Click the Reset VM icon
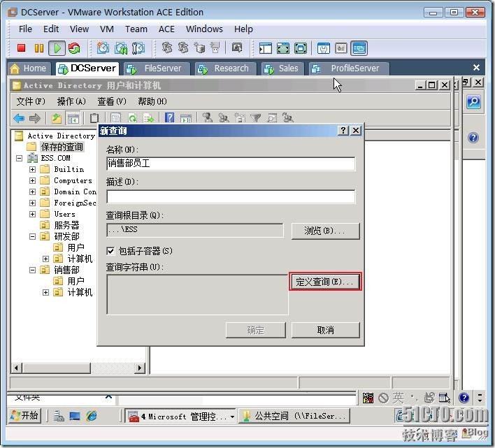 click(75, 48)
